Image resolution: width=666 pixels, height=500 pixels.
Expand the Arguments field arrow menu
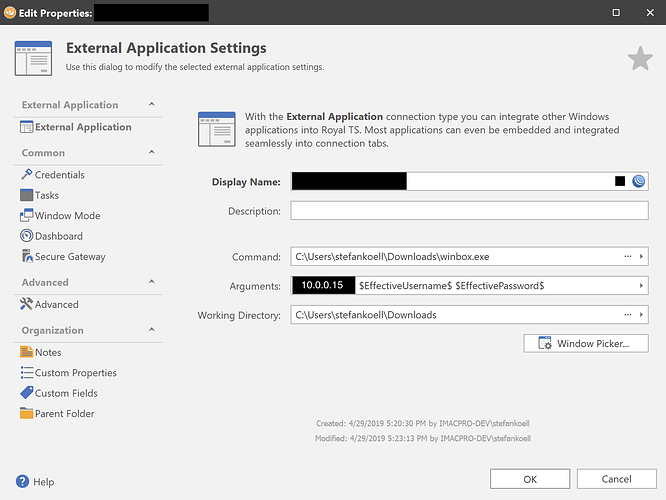coord(641,286)
